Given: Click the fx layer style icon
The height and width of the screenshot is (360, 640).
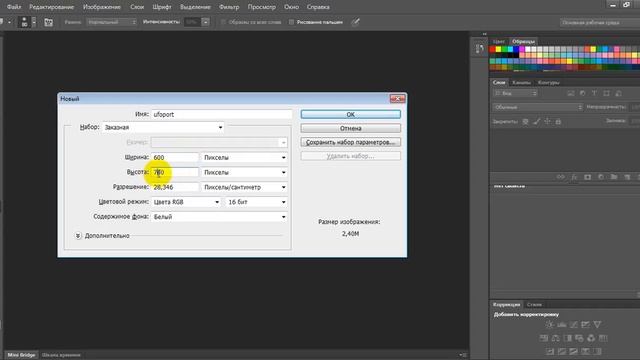Looking at the screenshot, I should 574,177.
